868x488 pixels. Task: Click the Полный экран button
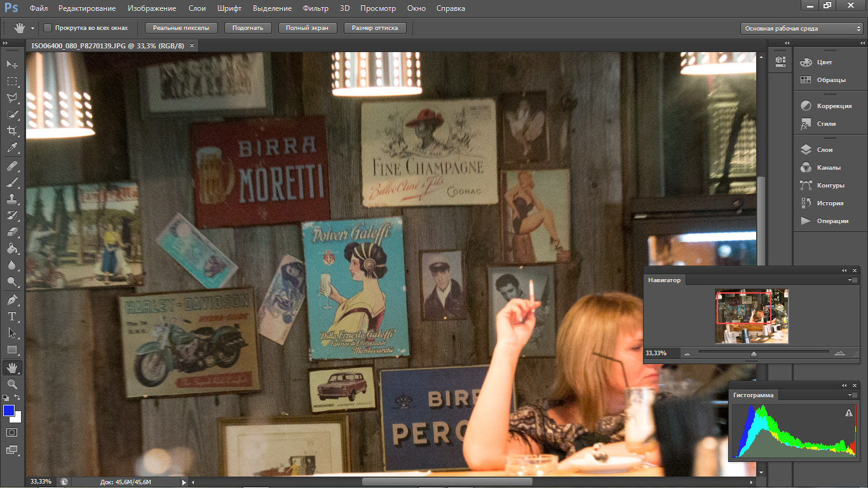[306, 28]
